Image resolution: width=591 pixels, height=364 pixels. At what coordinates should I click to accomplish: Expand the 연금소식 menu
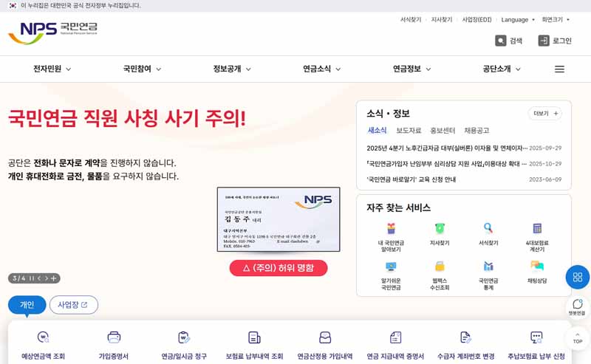322,69
